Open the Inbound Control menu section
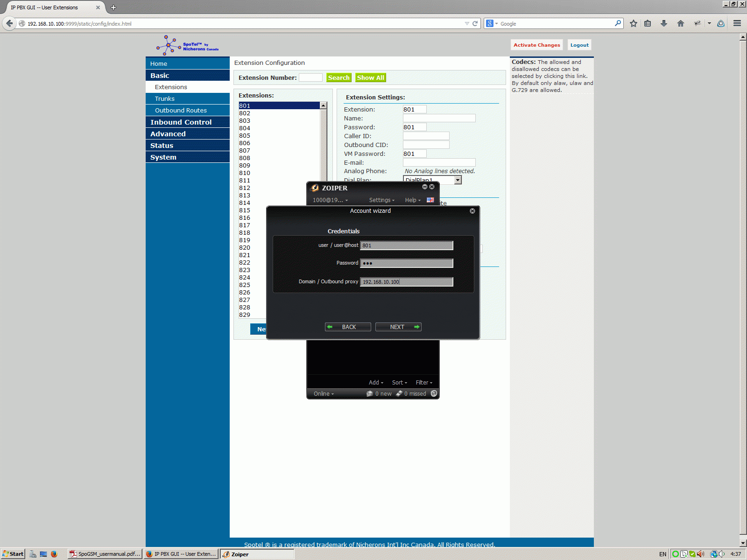747x560 pixels. (x=188, y=122)
